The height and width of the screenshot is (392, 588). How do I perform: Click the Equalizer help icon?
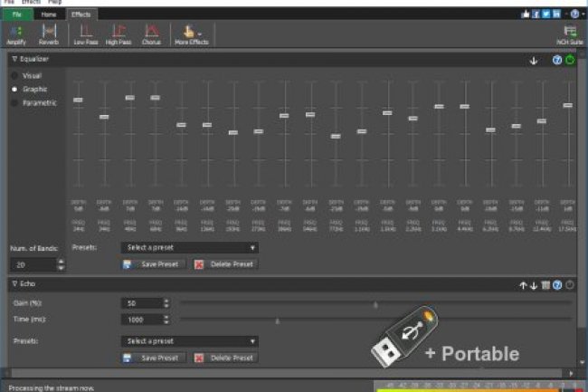(558, 60)
